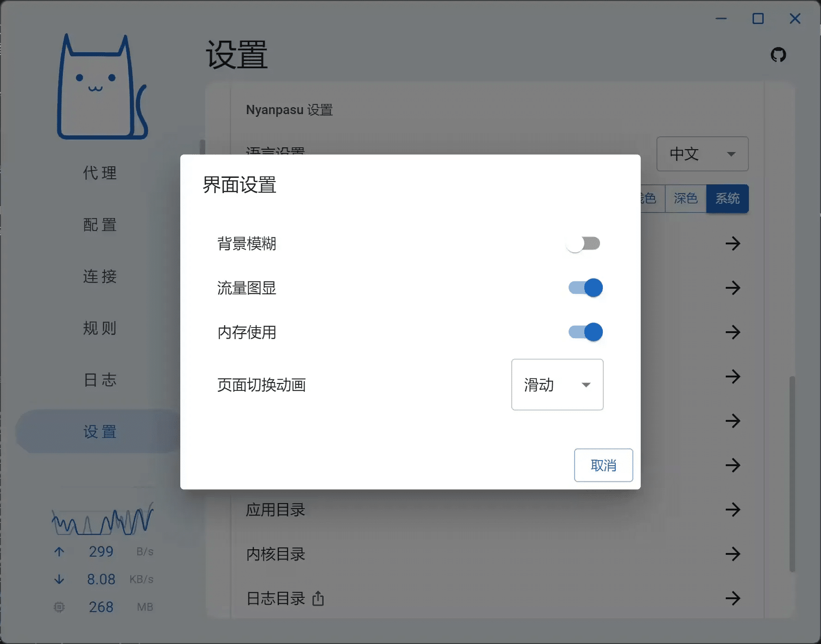Viewport: 821px width, 644px height.
Task: Click the traffic graph in sidebar
Action: coord(102,520)
